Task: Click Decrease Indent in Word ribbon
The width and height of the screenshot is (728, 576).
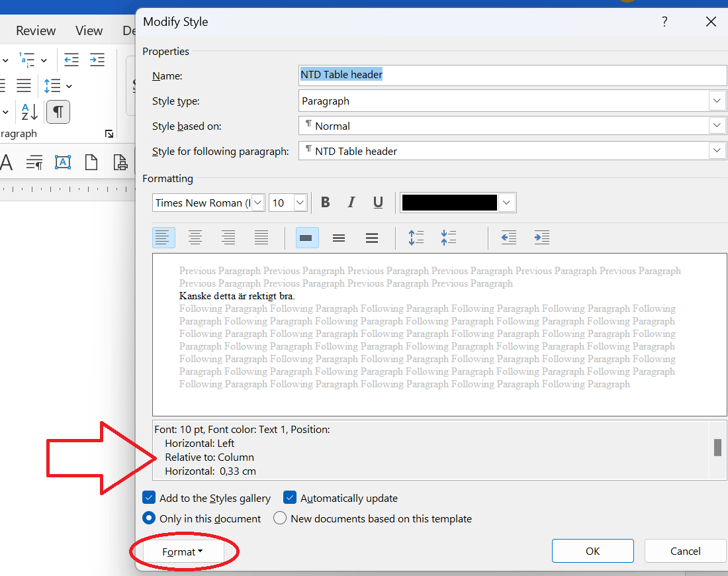Action: click(x=71, y=60)
